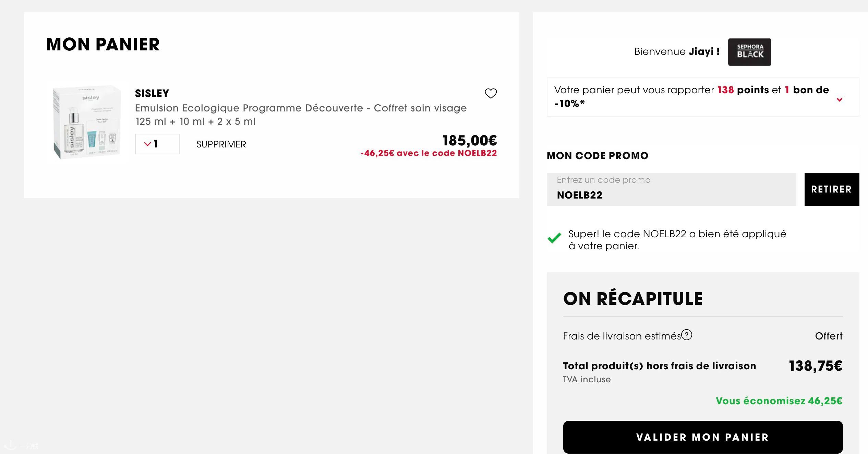868x454 pixels.
Task: Click the Vous économisez 46,25€ text
Action: tap(779, 401)
